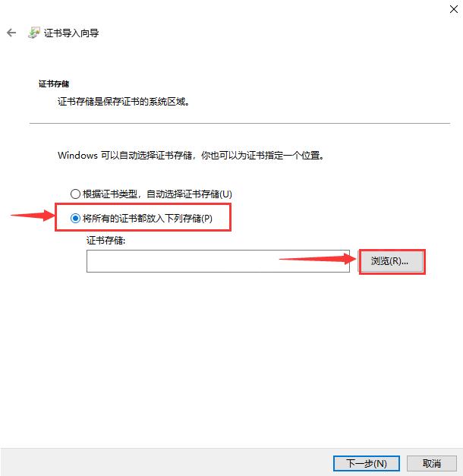This screenshot has height=476, width=463.
Task: Click the label text '将所有的证书都放入下列存储(P)'
Action: point(147,218)
